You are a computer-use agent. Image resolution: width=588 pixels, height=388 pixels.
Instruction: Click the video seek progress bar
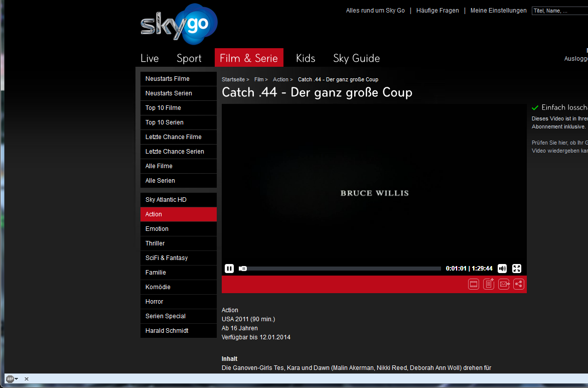pyautogui.click(x=341, y=269)
